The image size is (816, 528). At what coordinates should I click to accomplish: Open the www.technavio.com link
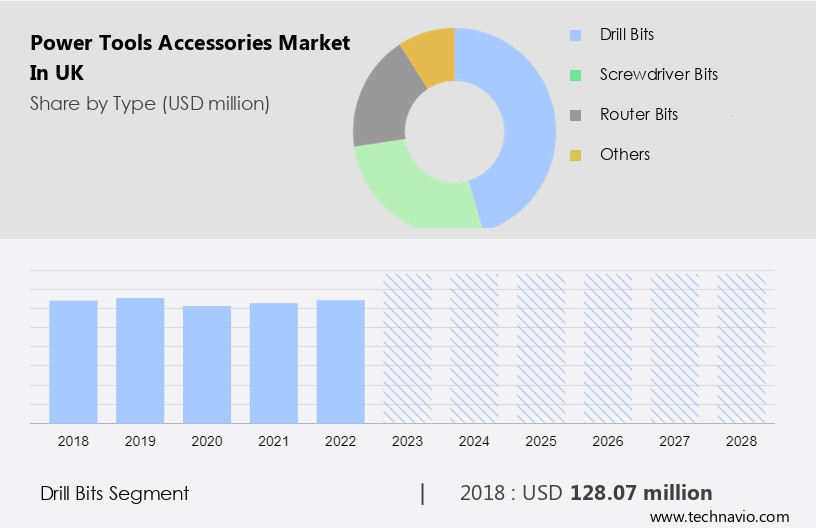click(x=719, y=517)
